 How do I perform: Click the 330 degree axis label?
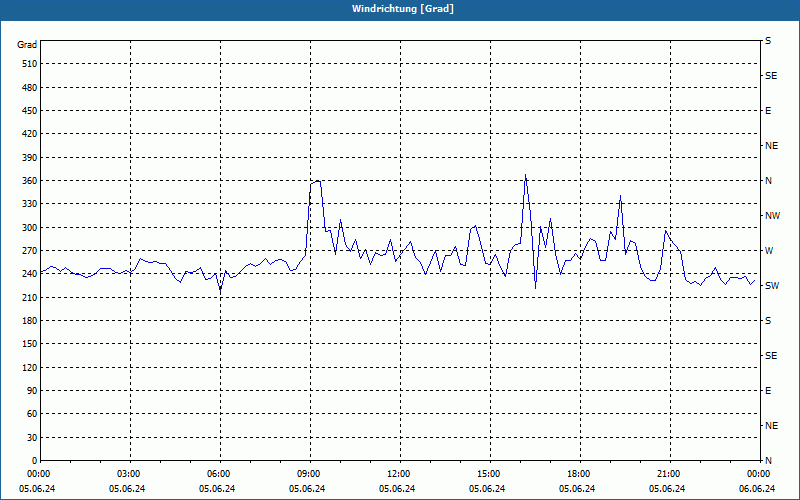(30, 204)
